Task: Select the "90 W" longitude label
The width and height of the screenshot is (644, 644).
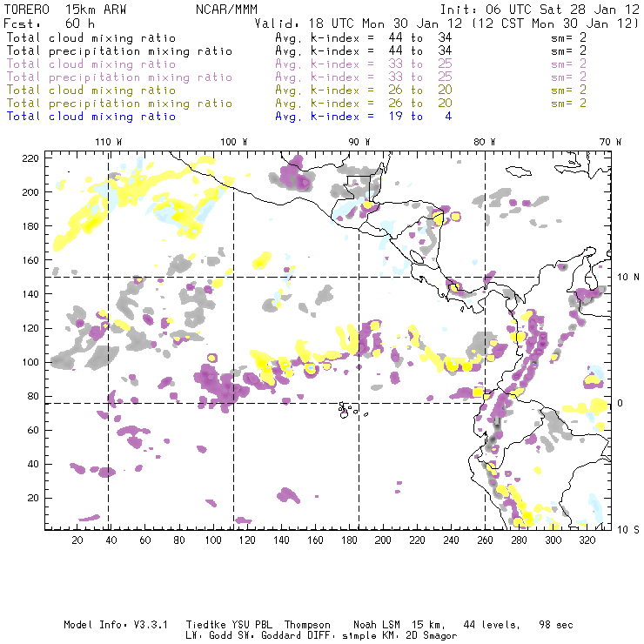Action: click(x=359, y=142)
